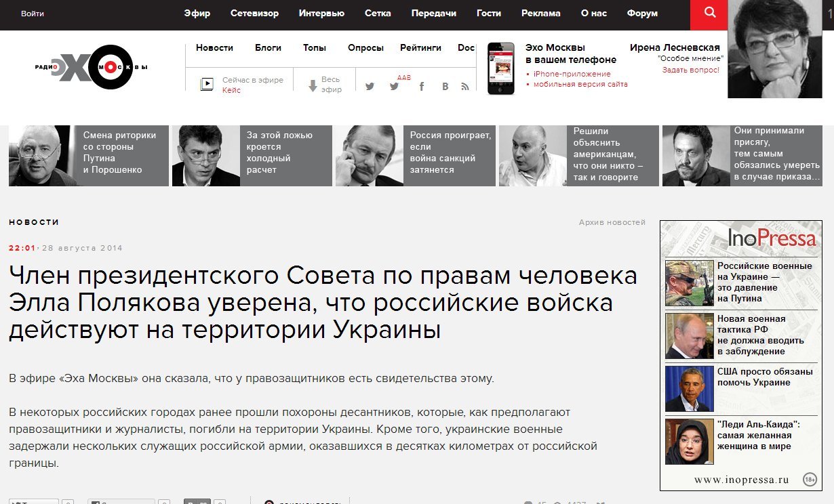Viewport: 834px width, 504px height.
Task: Open the Сетевизор menu item
Action: (254, 14)
